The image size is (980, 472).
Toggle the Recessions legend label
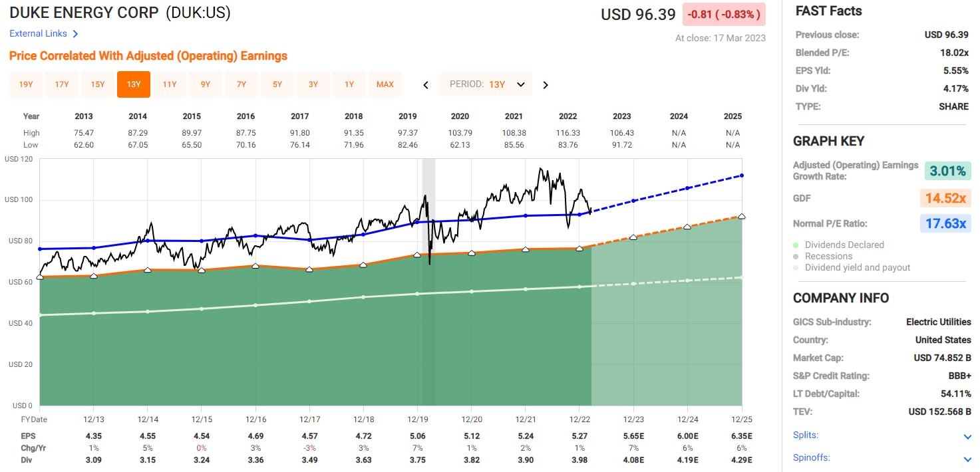point(828,256)
